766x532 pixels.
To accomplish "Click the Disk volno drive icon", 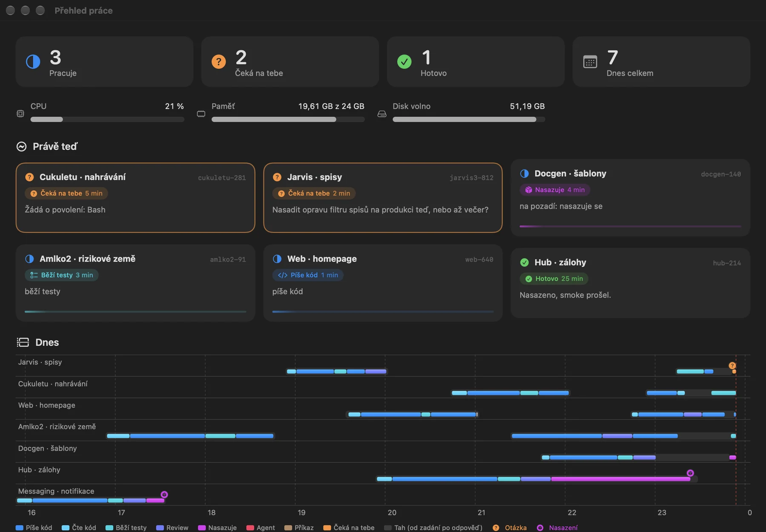I will click(x=382, y=114).
